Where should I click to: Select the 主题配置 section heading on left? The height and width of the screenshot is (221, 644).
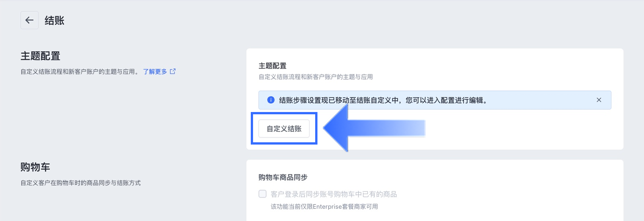[x=41, y=56]
